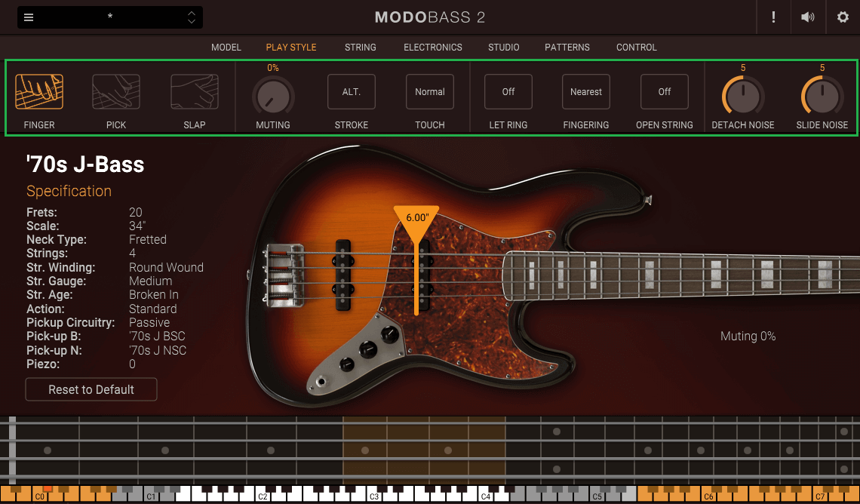Select the Pick play style icon
This screenshot has width=860, height=504.
[115, 91]
